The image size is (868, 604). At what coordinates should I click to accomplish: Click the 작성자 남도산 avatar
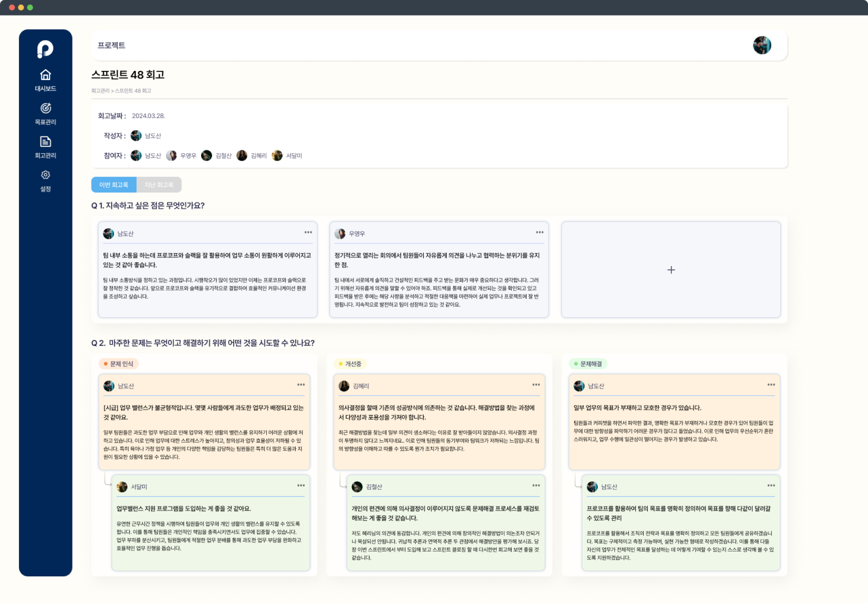136,135
